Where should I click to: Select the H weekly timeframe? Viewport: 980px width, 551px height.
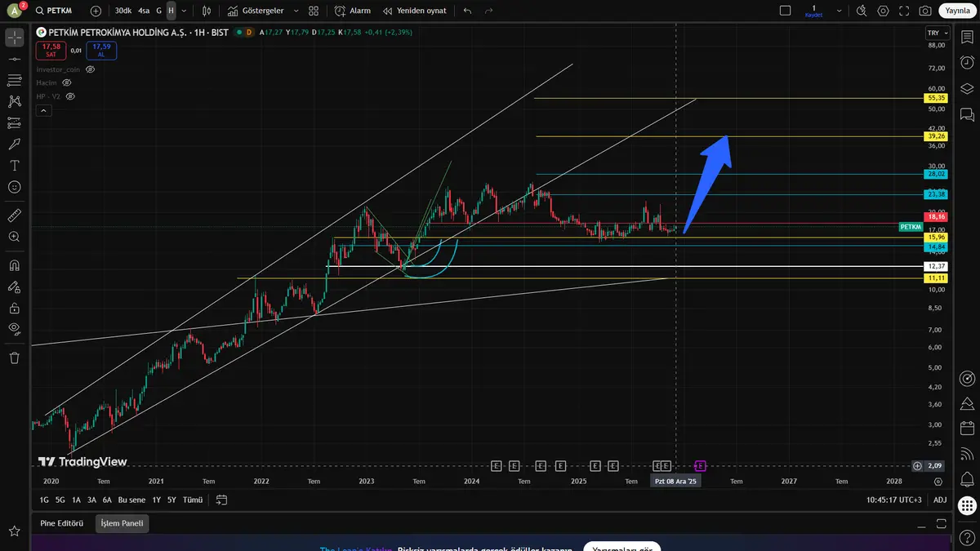click(x=171, y=11)
